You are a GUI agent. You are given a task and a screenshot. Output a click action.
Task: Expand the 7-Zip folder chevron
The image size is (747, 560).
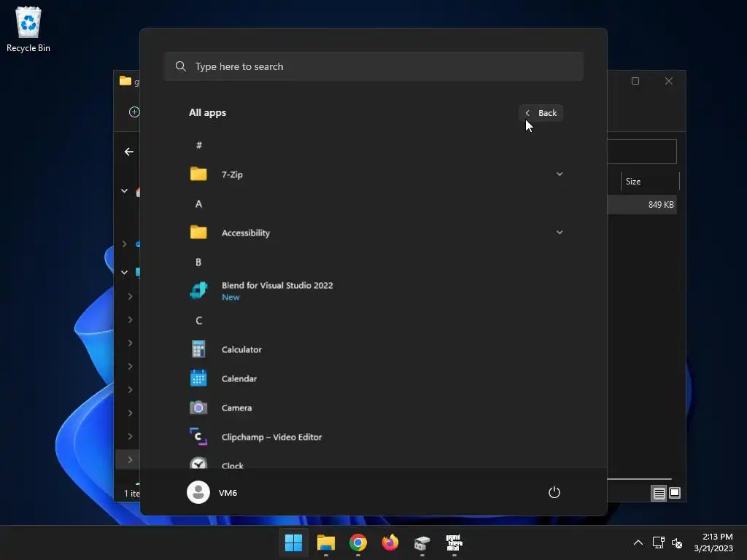(x=560, y=174)
